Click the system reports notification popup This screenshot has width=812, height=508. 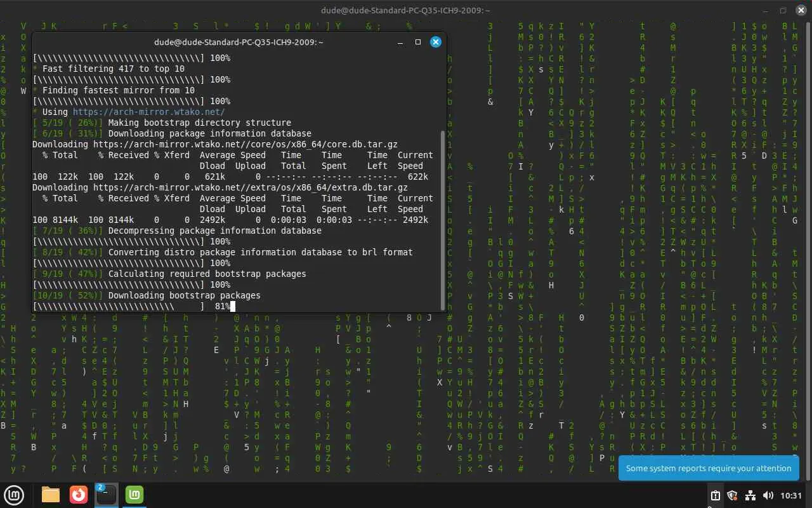point(709,468)
